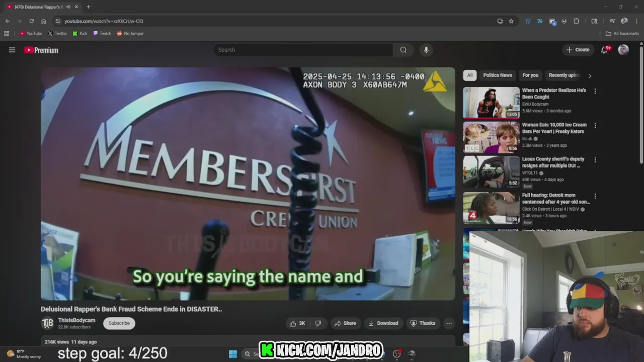Open Twitch bookmark in bookmarks bar
This screenshot has width=644, height=362.
tap(102, 34)
